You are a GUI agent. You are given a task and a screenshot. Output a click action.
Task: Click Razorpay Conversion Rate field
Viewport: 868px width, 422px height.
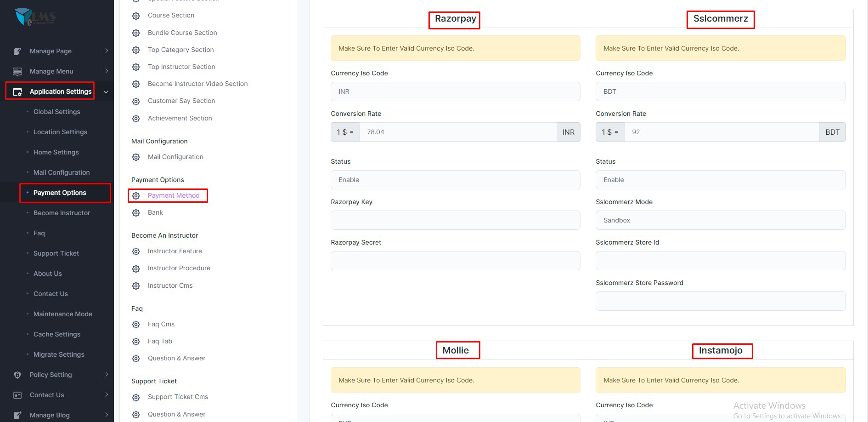click(457, 132)
